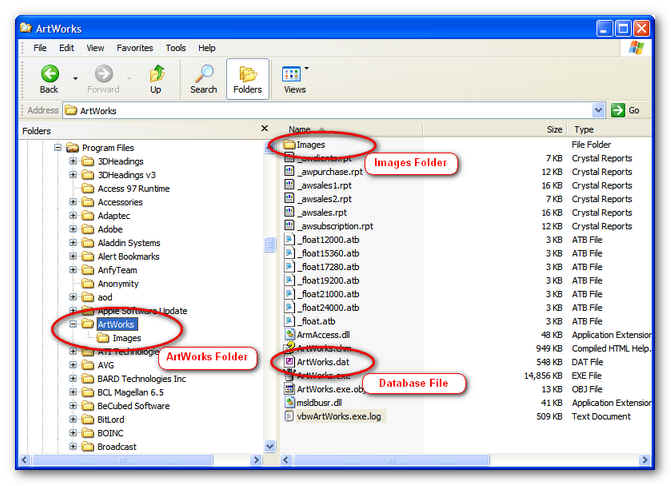Image resolution: width=671 pixels, height=486 pixels.
Task: Open the View menu
Action: 95,48
